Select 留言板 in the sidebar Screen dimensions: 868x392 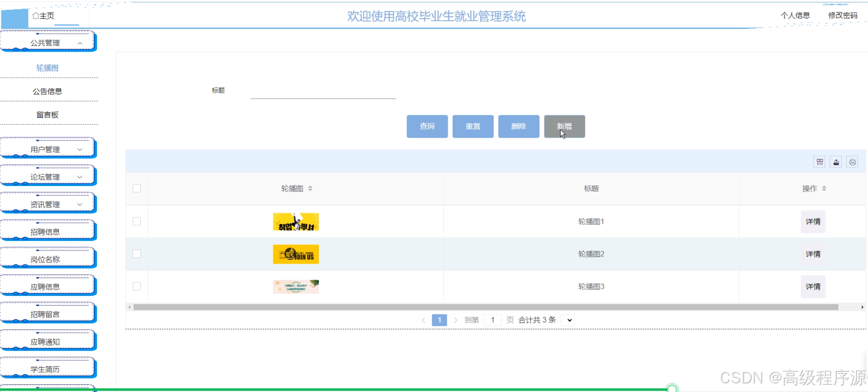point(47,115)
